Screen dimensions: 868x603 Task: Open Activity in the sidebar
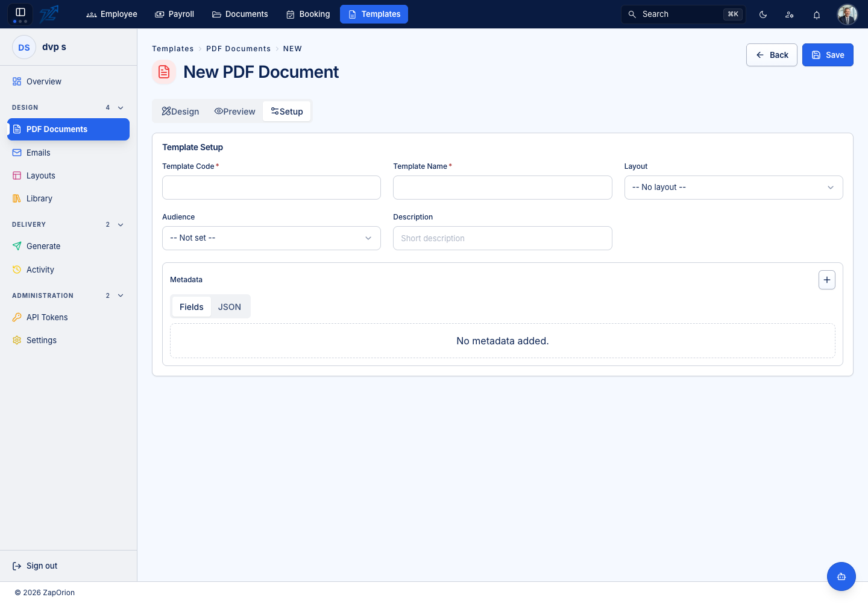(x=68, y=270)
